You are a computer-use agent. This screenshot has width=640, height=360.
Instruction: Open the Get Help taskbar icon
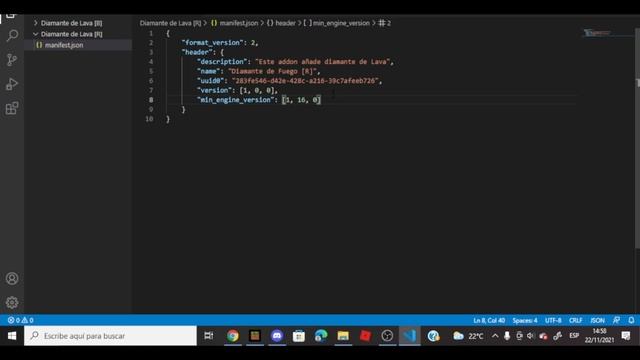pos(433,336)
